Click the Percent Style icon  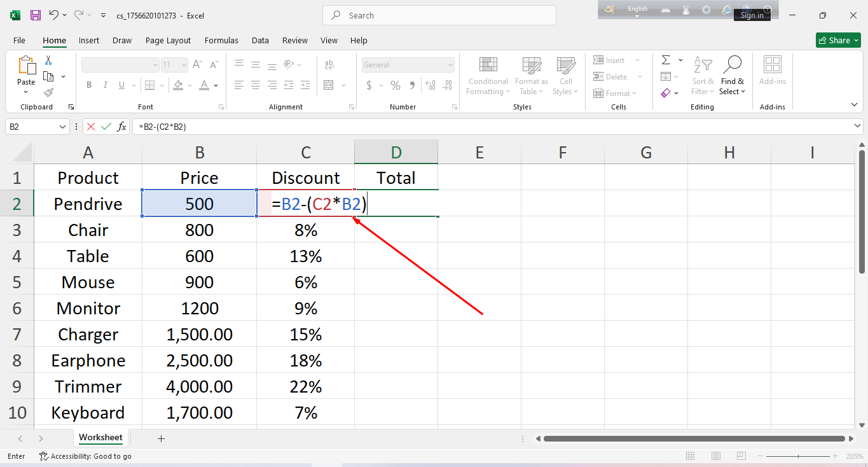point(395,85)
